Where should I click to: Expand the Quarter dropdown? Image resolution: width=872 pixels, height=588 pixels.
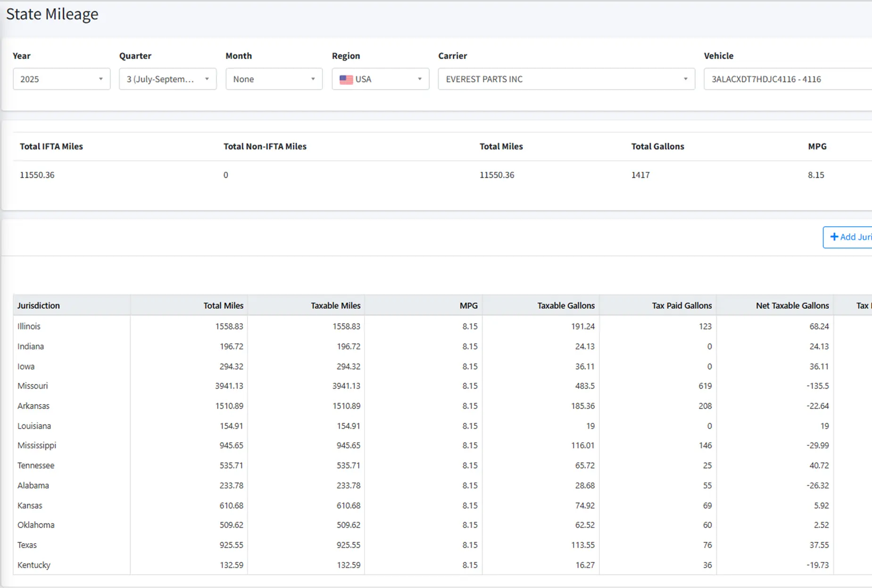point(167,79)
